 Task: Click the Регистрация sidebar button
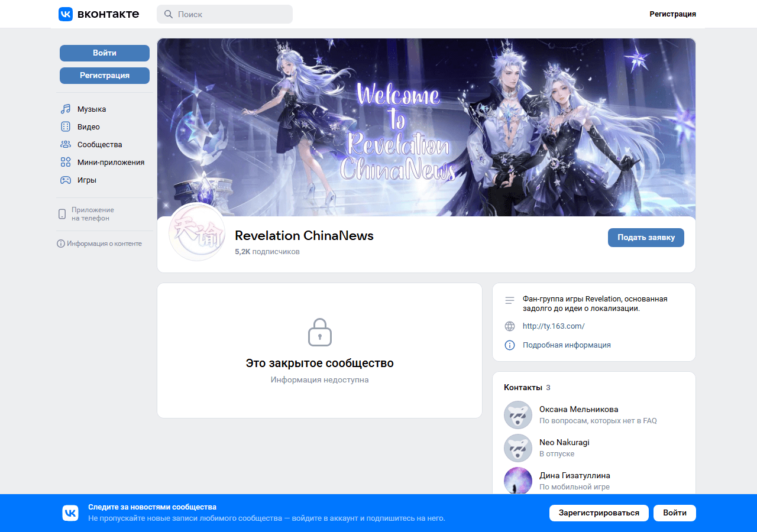[105, 76]
